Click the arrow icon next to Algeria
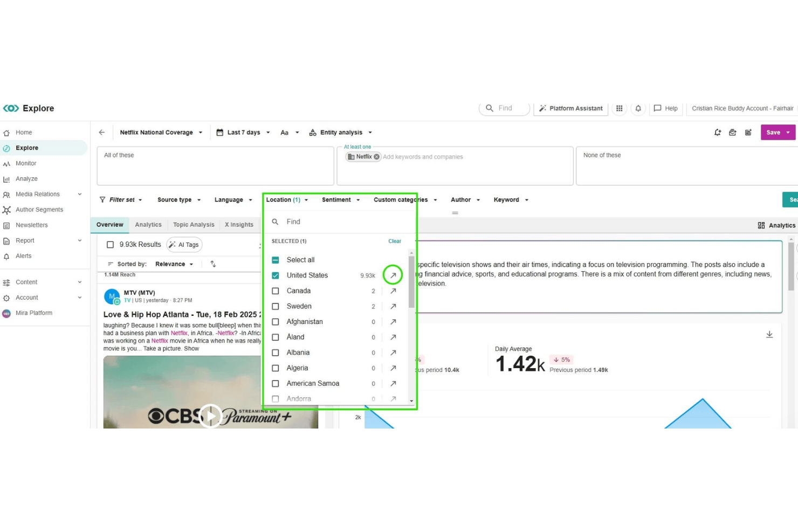 point(393,368)
